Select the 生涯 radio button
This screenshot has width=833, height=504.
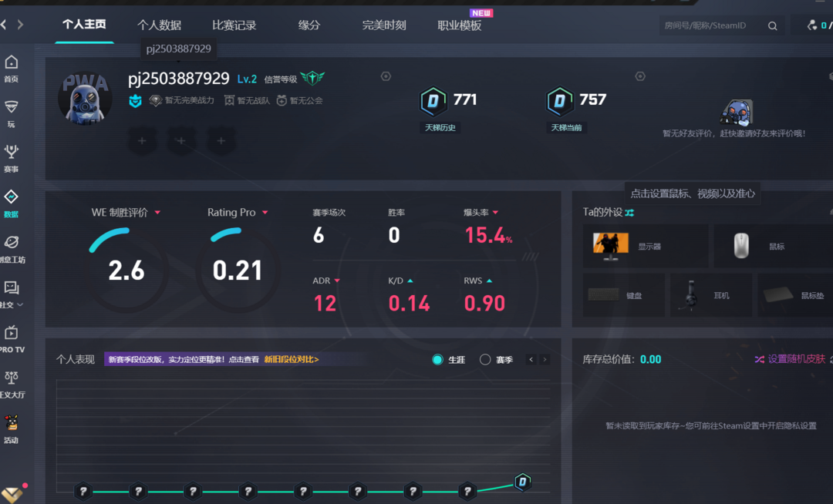click(438, 360)
